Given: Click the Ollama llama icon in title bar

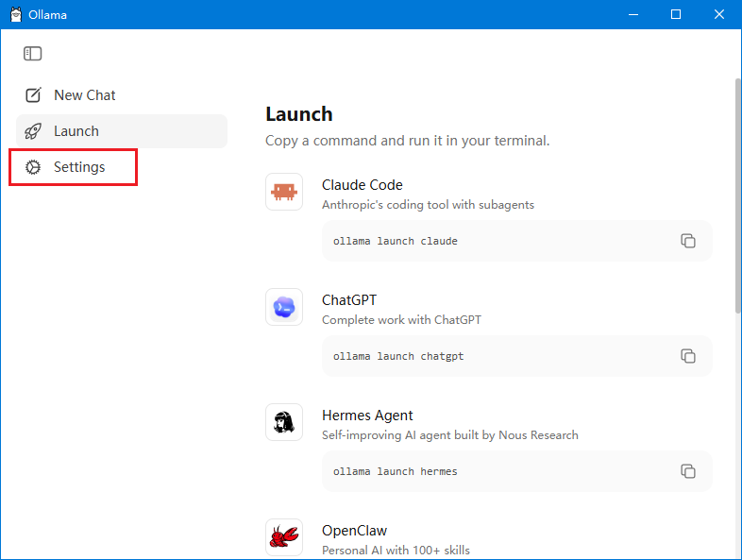Looking at the screenshot, I should click(x=16, y=15).
